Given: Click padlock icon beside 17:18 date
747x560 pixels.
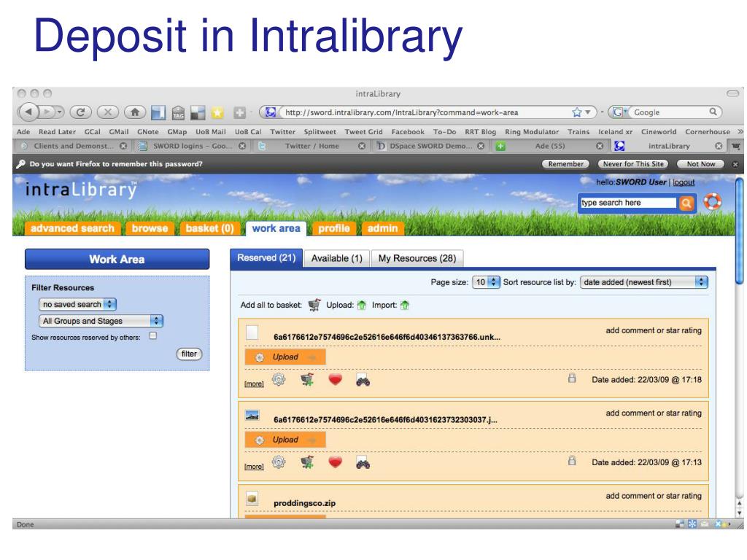Looking at the screenshot, I should tap(572, 378).
